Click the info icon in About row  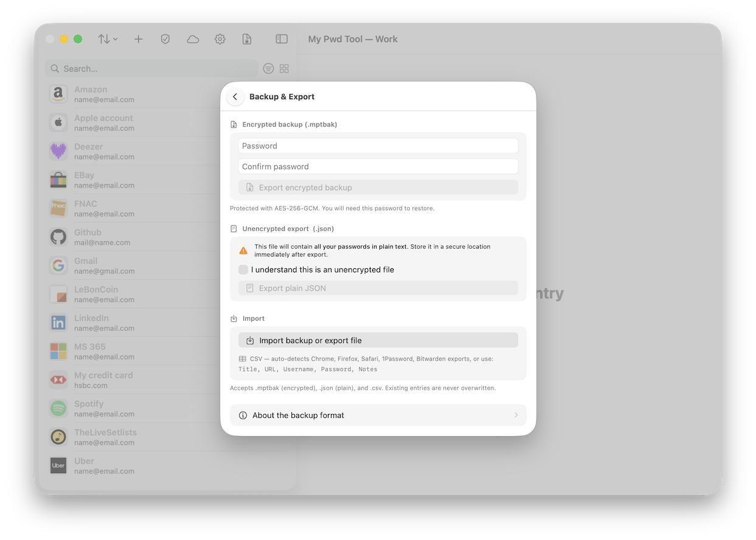click(x=243, y=415)
